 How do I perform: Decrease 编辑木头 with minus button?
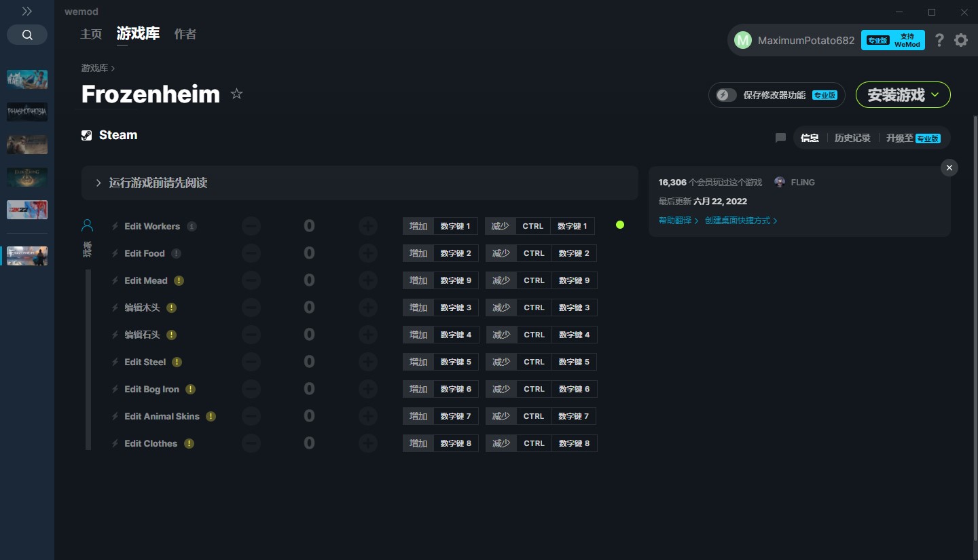point(251,307)
